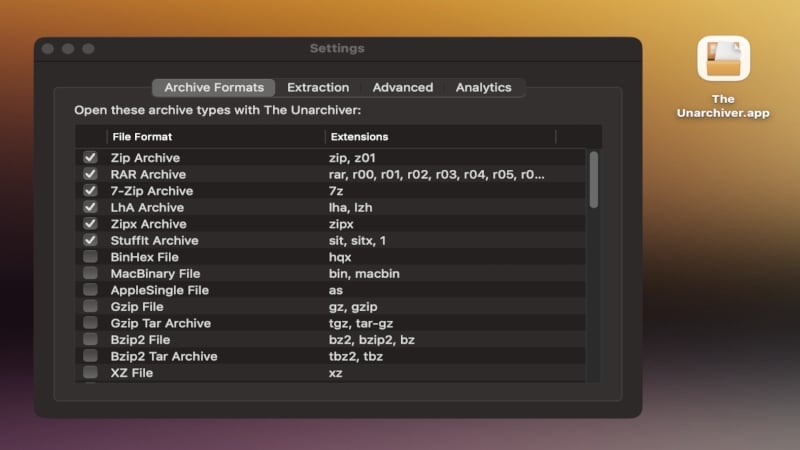Disable the 7-Zip Archive checkbox
The height and width of the screenshot is (450, 800).
click(x=90, y=190)
